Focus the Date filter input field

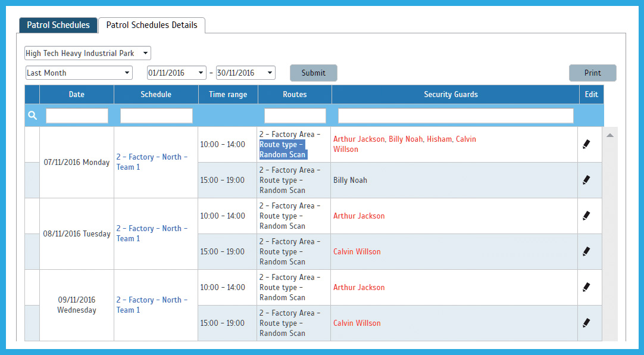77,116
